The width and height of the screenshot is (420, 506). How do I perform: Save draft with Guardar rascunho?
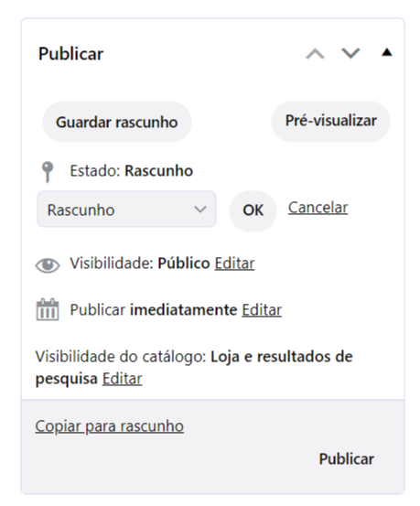[117, 122]
